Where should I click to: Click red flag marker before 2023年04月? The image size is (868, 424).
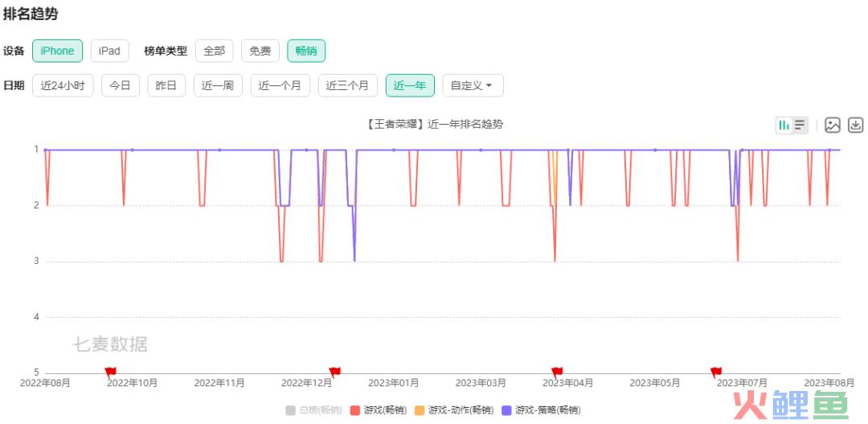click(556, 372)
